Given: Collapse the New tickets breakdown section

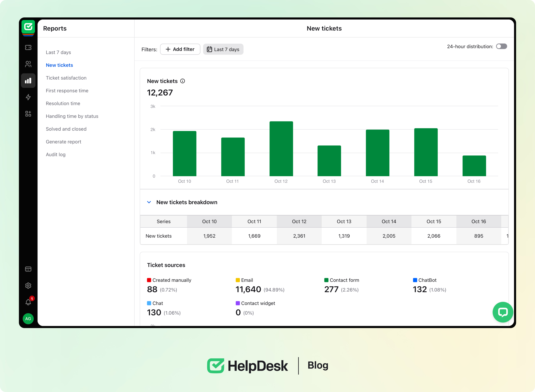Looking at the screenshot, I should point(149,202).
